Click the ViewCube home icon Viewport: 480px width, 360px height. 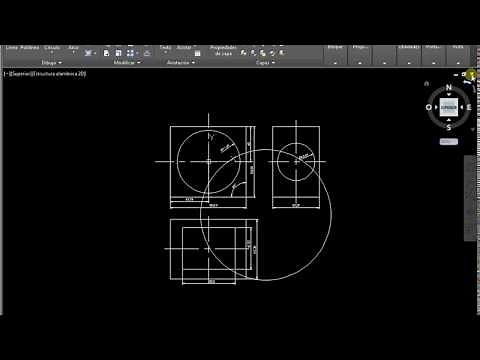click(426, 84)
